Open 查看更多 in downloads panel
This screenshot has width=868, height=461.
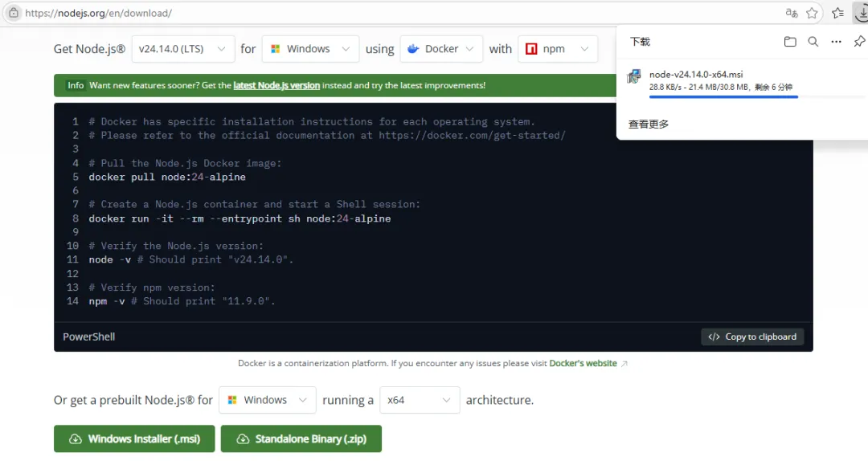[649, 124]
